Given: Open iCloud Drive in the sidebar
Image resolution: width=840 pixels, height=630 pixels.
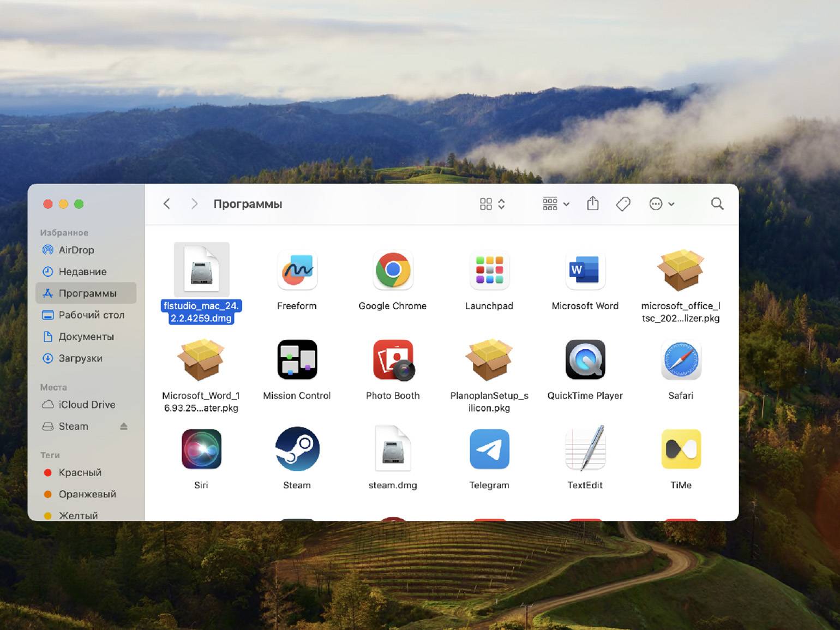Looking at the screenshot, I should tap(86, 405).
